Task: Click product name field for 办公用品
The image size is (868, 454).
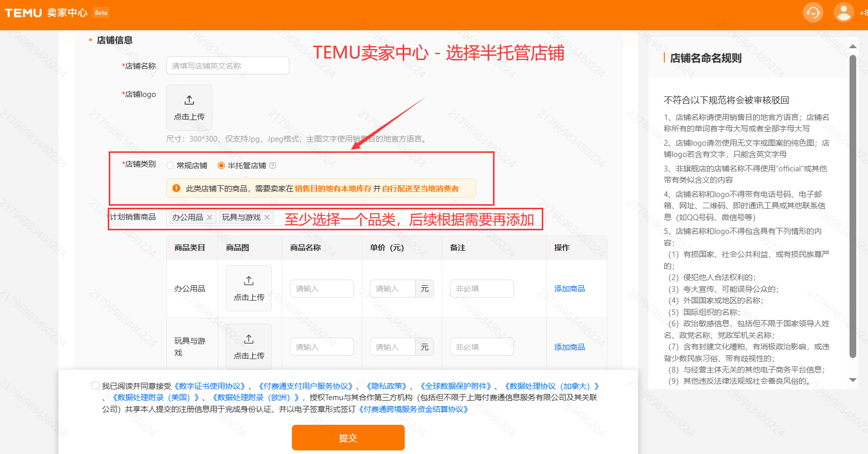Action: tap(322, 288)
